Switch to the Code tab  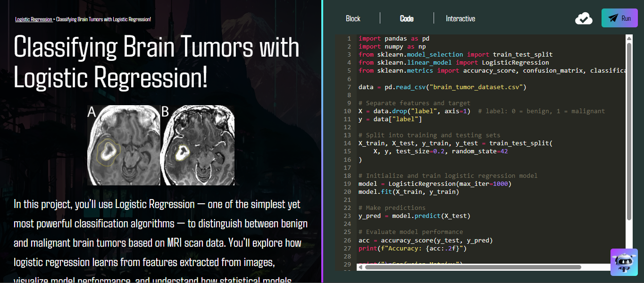point(407,18)
